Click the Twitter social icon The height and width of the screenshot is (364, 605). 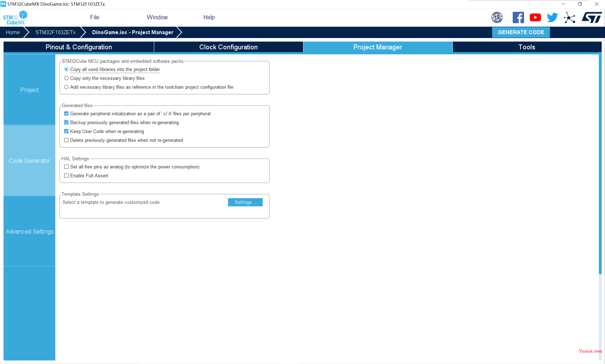(552, 17)
